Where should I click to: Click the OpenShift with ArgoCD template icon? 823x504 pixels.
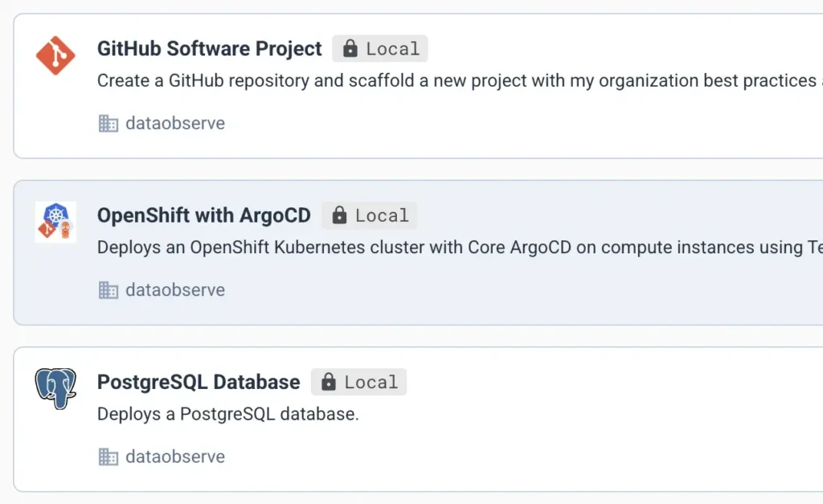(55, 222)
